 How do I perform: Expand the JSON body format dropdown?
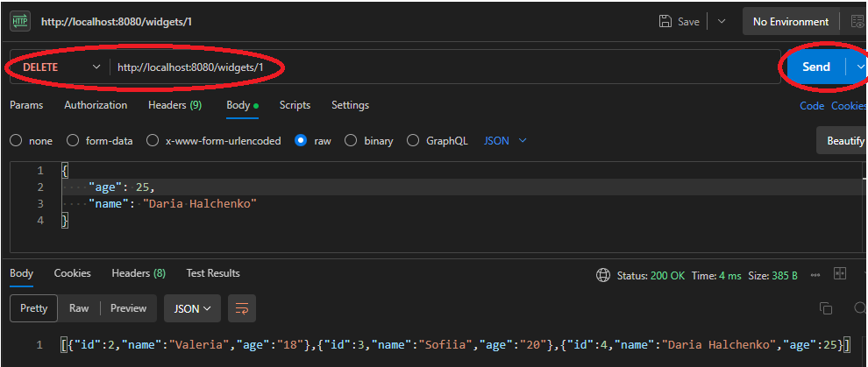pyautogui.click(x=506, y=141)
